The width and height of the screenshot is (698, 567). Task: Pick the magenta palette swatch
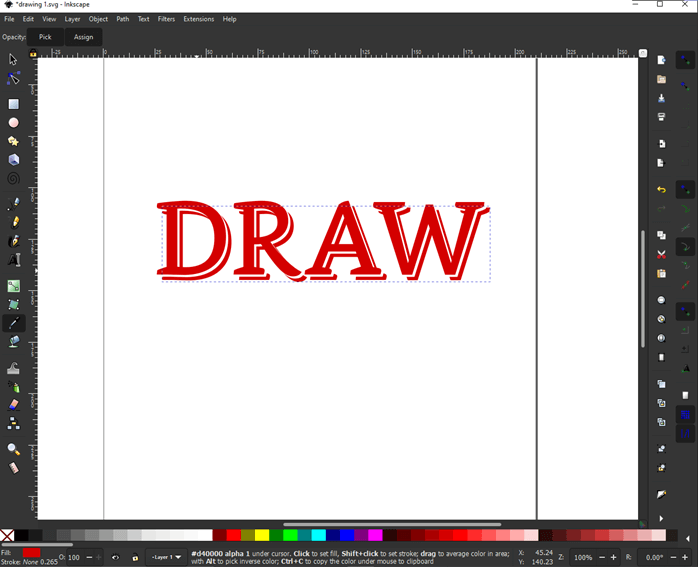click(x=375, y=535)
